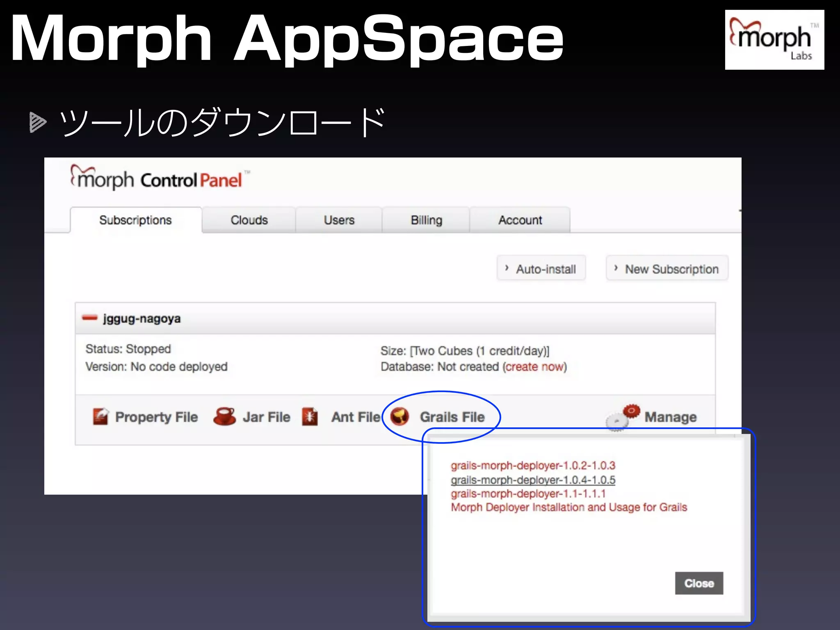Download grails-morph-deployer-1.0.2-1.0.3
This screenshot has height=630, width=840.
tap(533, 466)
